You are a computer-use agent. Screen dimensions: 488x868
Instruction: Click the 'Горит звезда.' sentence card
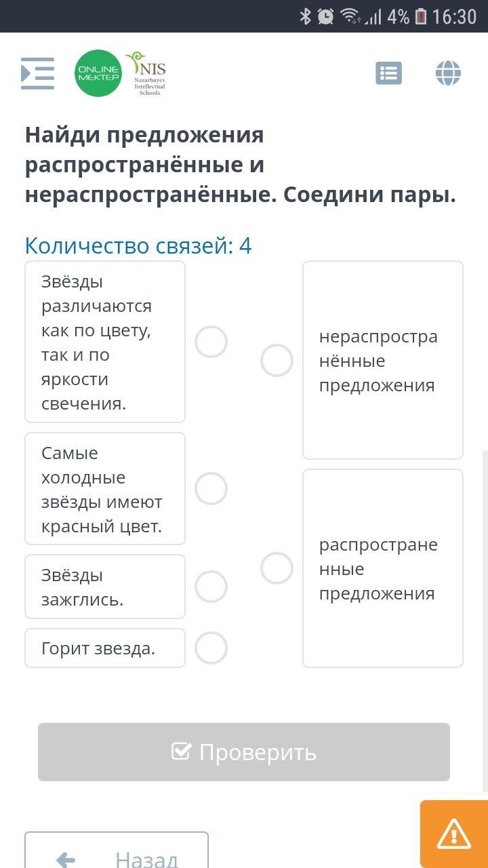105,648
